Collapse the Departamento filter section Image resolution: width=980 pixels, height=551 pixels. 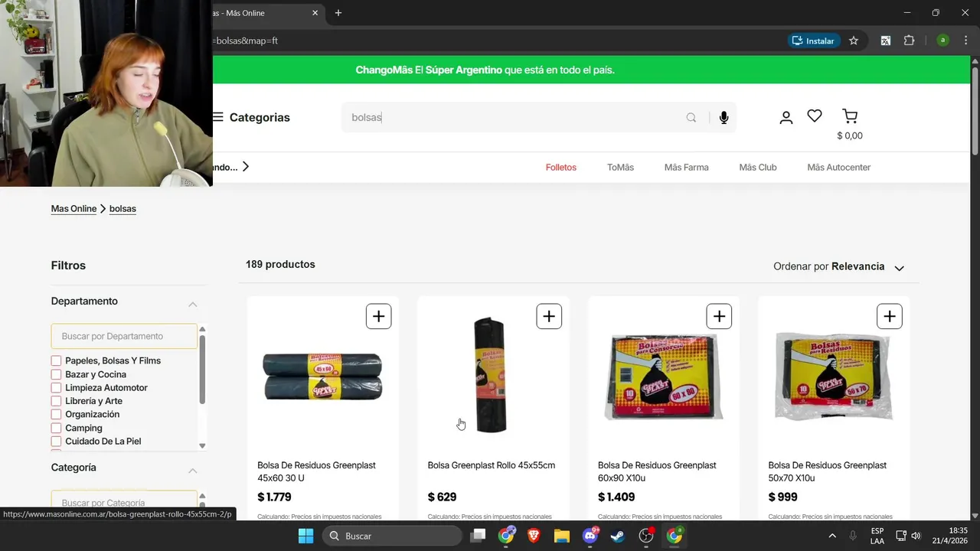(x=193, y=304)
